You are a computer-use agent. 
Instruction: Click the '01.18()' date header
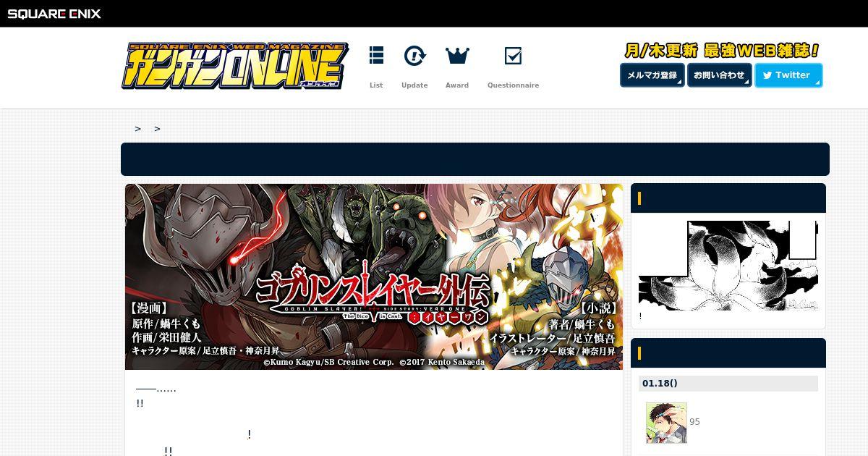point(728,384)
